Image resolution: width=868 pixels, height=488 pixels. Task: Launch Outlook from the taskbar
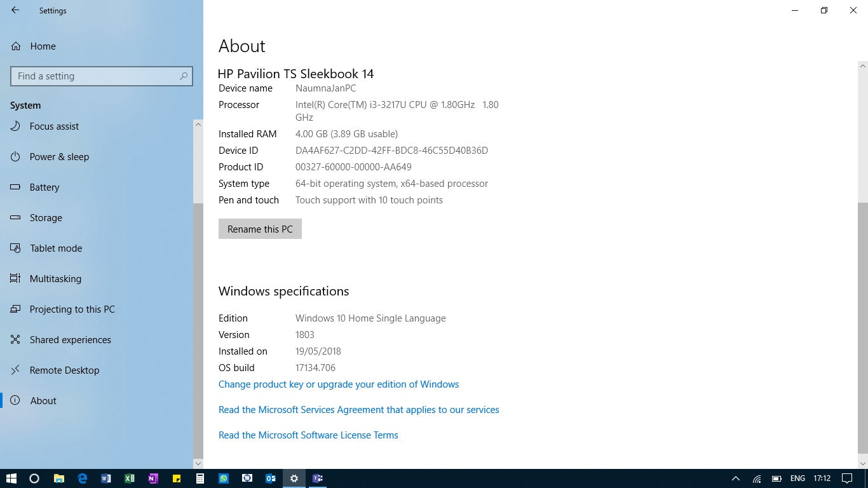(x=271, y=478)
